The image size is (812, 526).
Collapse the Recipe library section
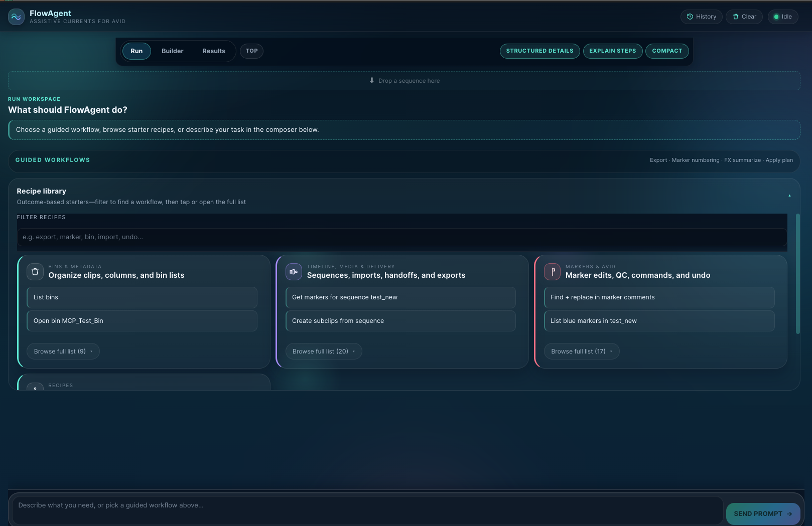pos(789,196)
